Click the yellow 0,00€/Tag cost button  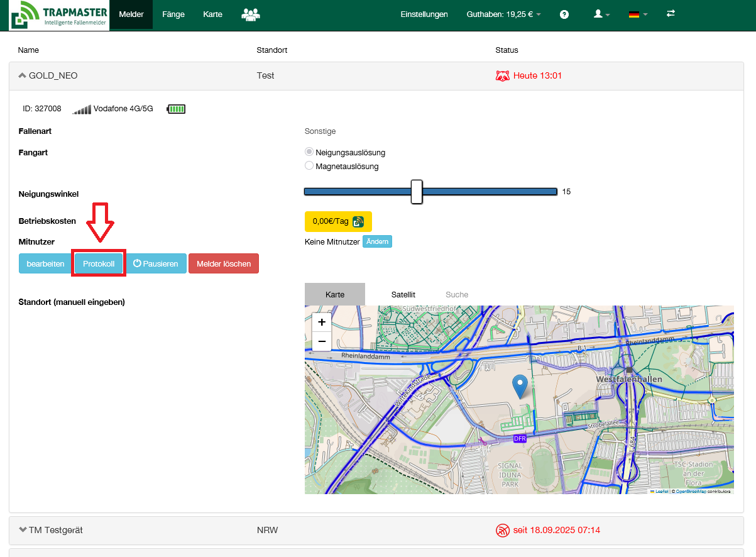click(x=338, y=221)
